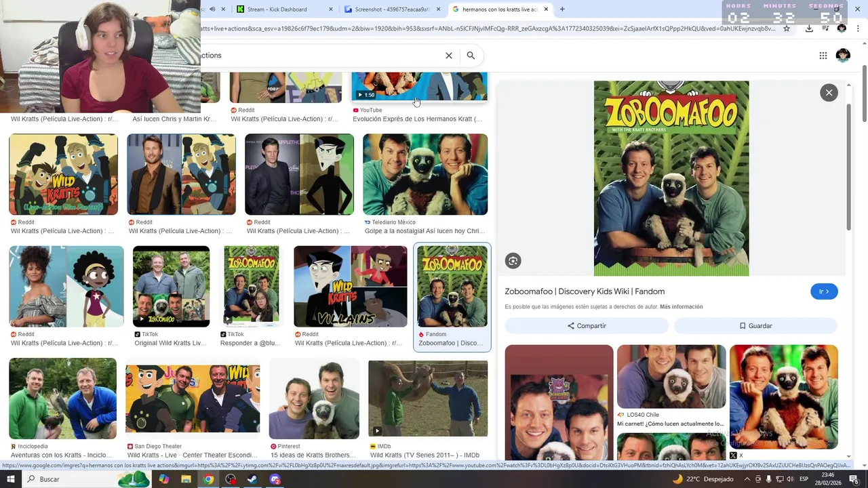Open the Wild Kratts Live-Action Film Fancast thumbnail
Screen dimensions: 868x488
[63, 174]
